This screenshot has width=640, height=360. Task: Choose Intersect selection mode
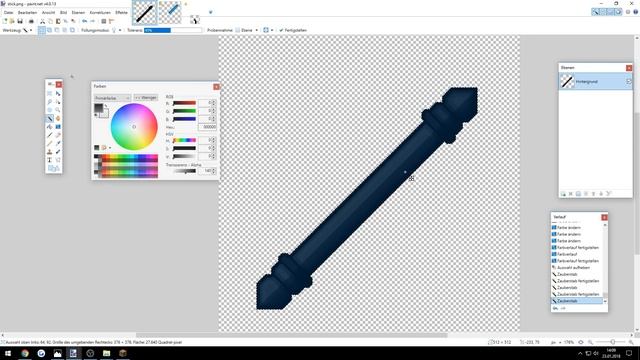tap(65, 30)
